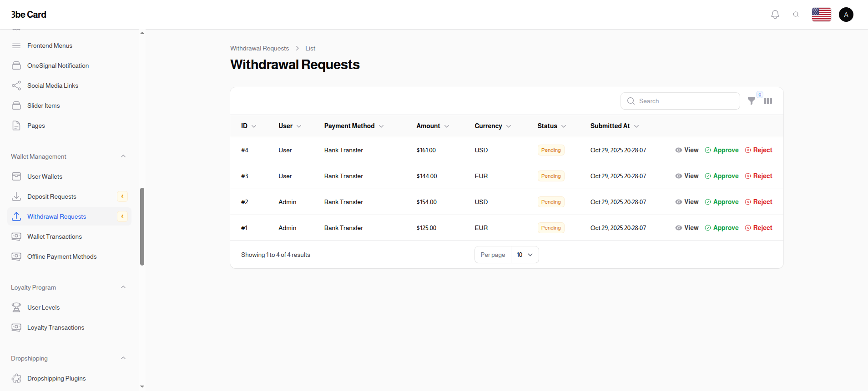This screenshot has height=391, width=868.
Task: Open the Per page dropdown
Action: (525, 255)
